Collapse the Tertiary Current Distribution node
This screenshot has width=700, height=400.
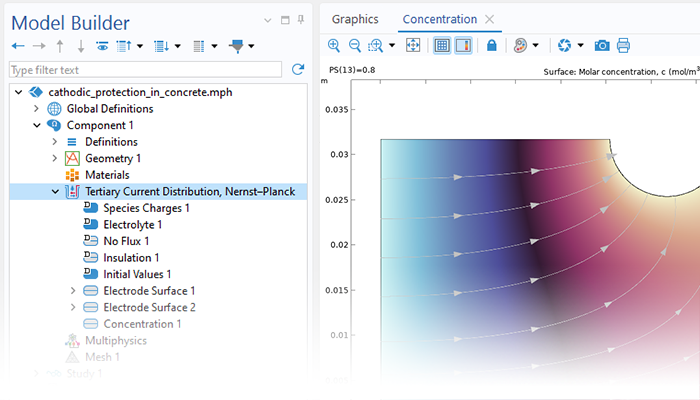click(x=55, y=192)
